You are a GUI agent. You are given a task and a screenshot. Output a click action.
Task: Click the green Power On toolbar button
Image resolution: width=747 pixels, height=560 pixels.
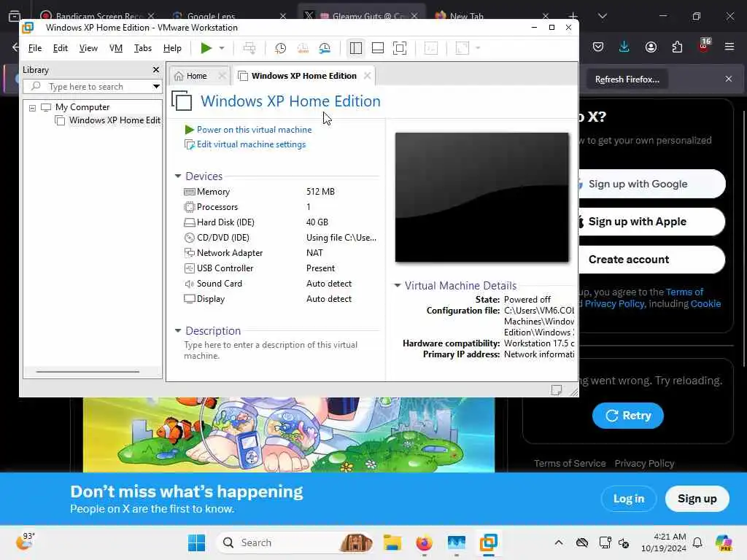click(206, 48)
